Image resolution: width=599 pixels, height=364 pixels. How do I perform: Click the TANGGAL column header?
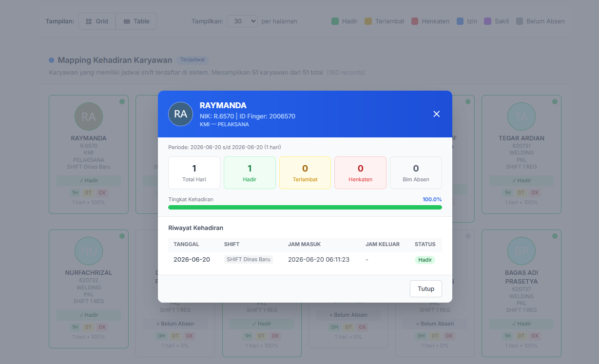pos(186,244)
